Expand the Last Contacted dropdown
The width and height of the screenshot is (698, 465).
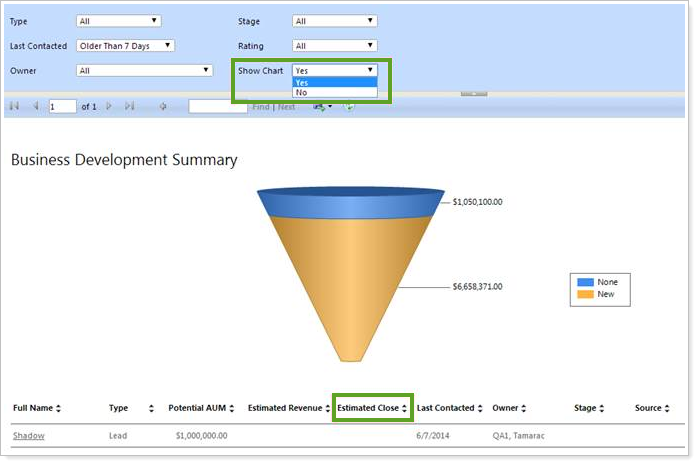tap(125, 45)
